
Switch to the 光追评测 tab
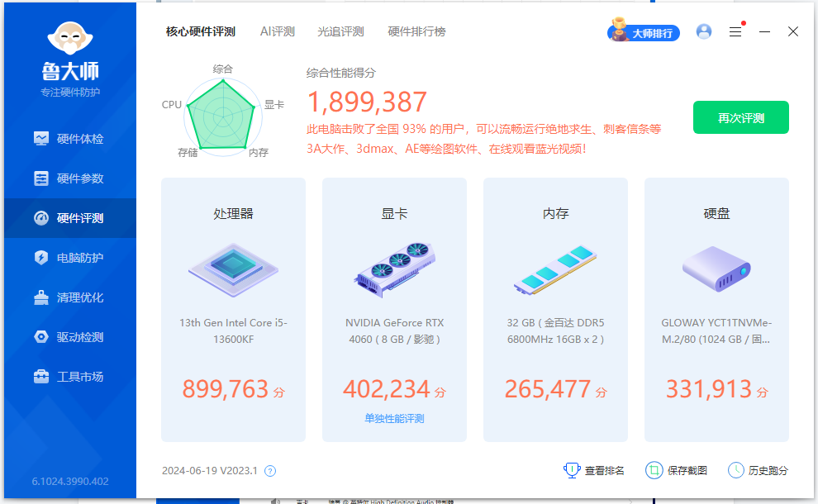pyautogui.click(x=340, y=32)
